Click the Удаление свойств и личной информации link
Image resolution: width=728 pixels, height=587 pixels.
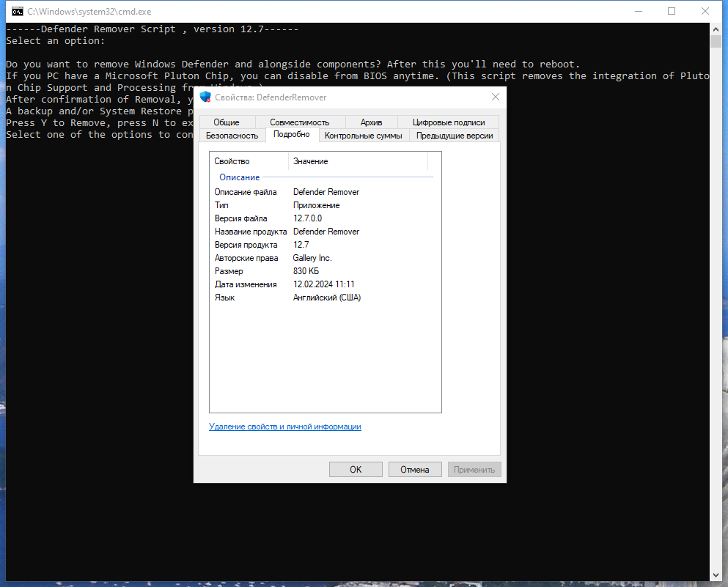[x=284, y=427]
